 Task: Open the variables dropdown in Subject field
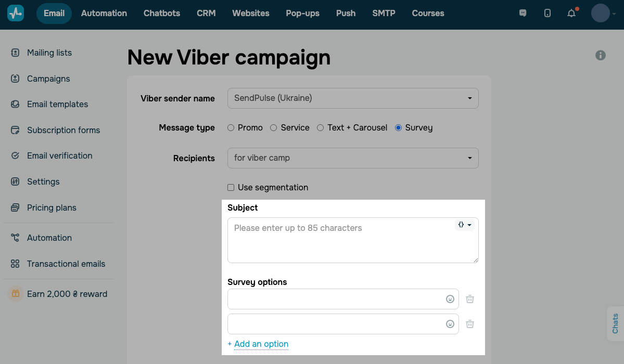tap(465, 225)
